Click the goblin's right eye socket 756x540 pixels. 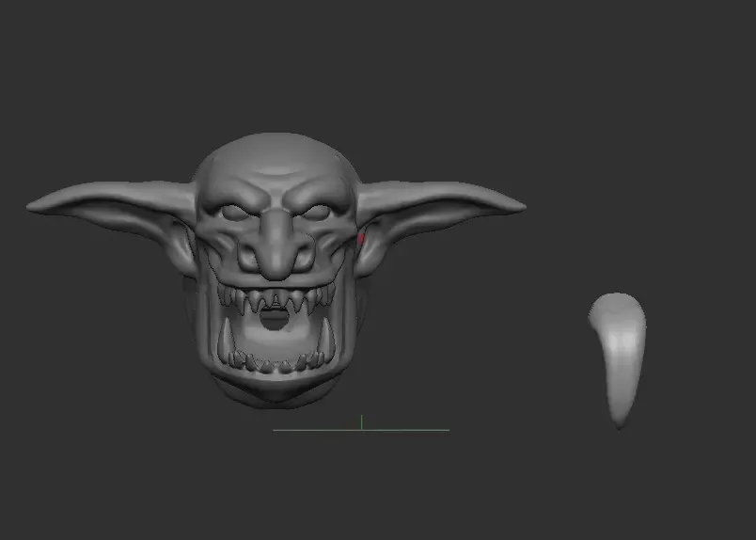pos(316,213)
